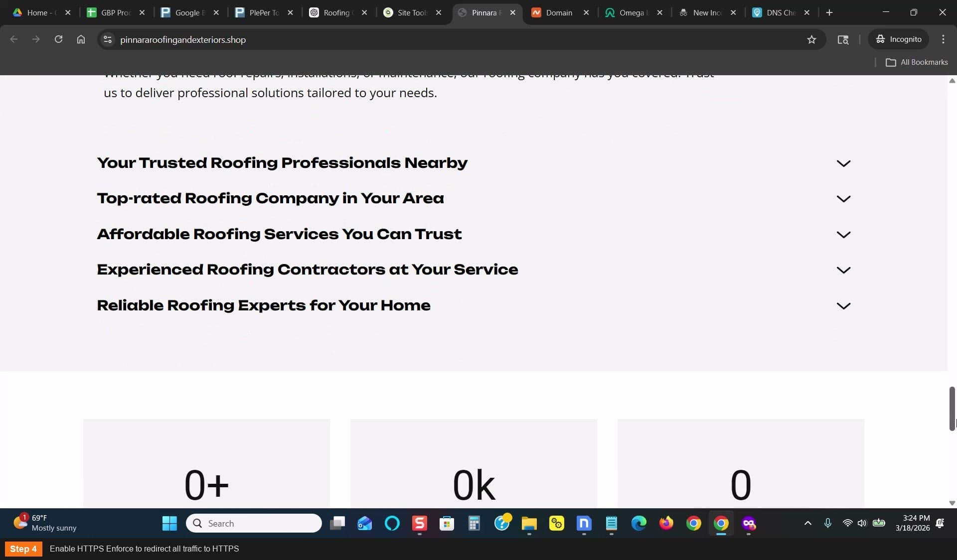Viewport: 957px width, 560px height.
Task: Click the '0k' counter card
Action: tap(474, 463)
